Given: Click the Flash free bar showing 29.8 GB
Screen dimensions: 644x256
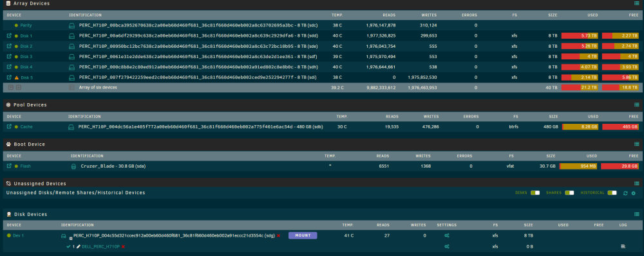Looking at the screenshot, I should coord(620,166).
